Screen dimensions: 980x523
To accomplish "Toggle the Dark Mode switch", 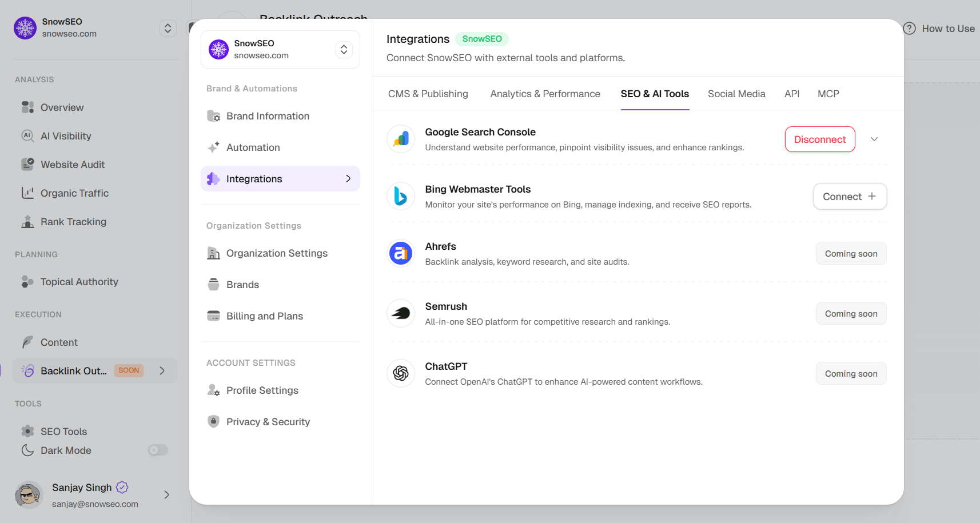I will (158, 450).
